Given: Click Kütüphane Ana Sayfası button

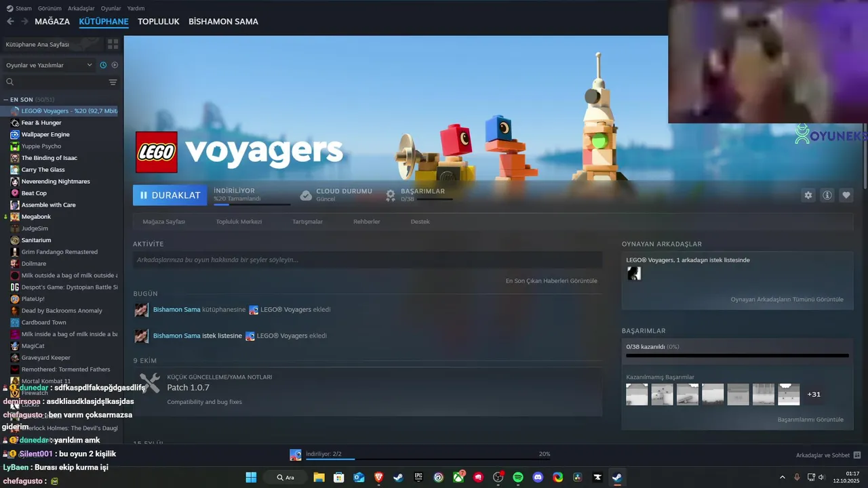Looking at the screenshot, I should pos(52,44).
